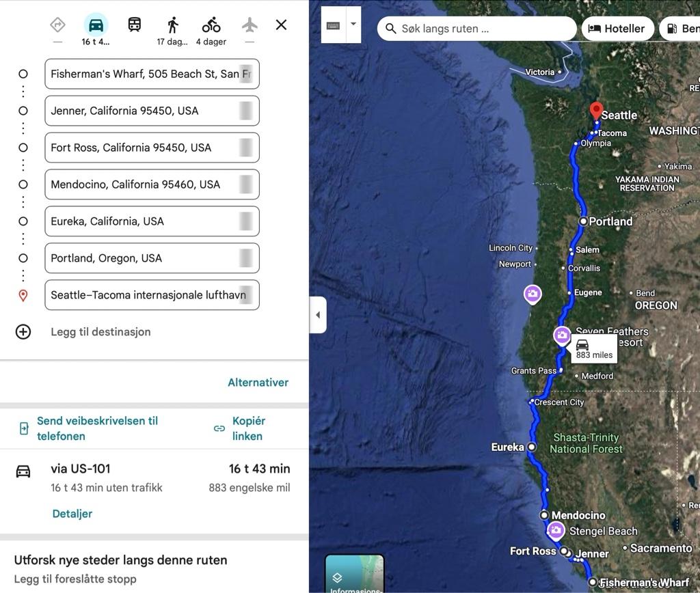The height and width of the screenshot is (593, 700).
Task: Click the Fort Ross waypoint marker
Action: [x=564, y=551]
